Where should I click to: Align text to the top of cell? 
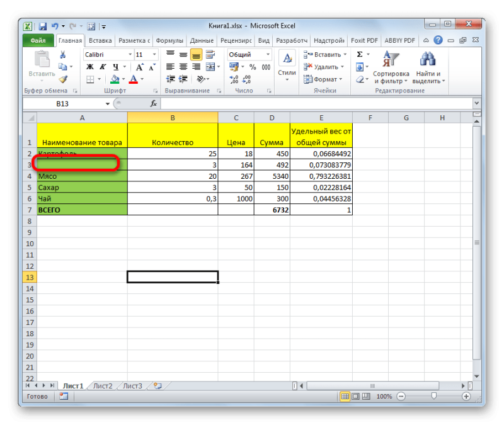click(x=170, y=55)
